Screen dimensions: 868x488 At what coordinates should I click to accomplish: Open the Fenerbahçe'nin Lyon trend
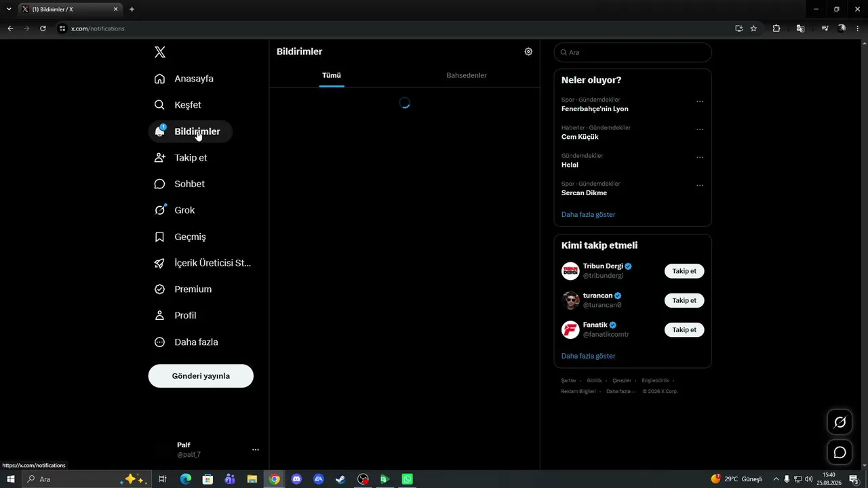[595, 109]
